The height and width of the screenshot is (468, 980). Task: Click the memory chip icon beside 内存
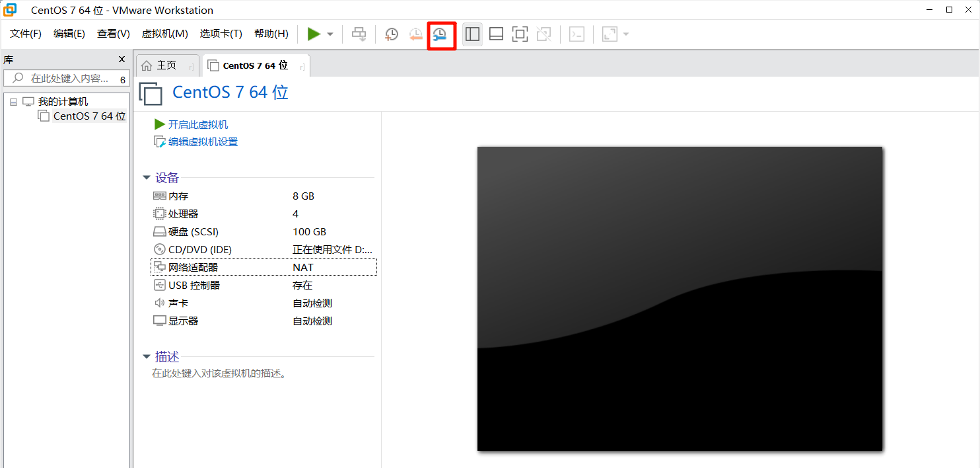coord(159,196)
